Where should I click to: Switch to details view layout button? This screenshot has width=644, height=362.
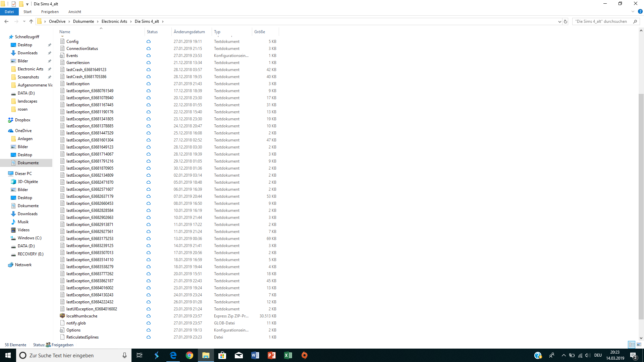pyautogui.click(x=632, y=345)
